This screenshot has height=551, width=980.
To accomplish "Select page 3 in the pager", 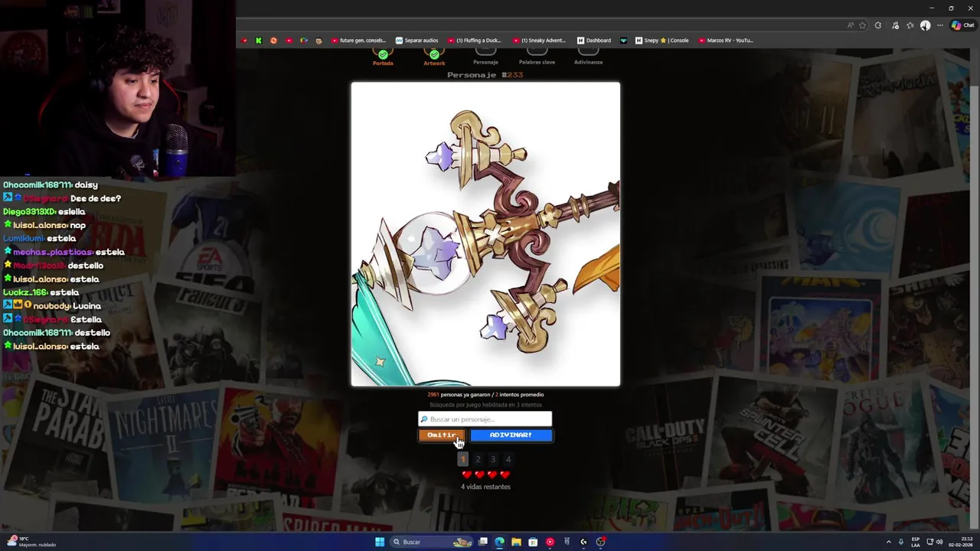I will coord(493,459).
